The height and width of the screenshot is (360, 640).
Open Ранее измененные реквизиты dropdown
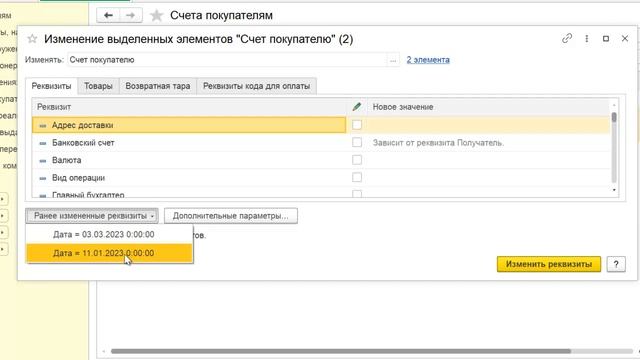coord(92,216)
